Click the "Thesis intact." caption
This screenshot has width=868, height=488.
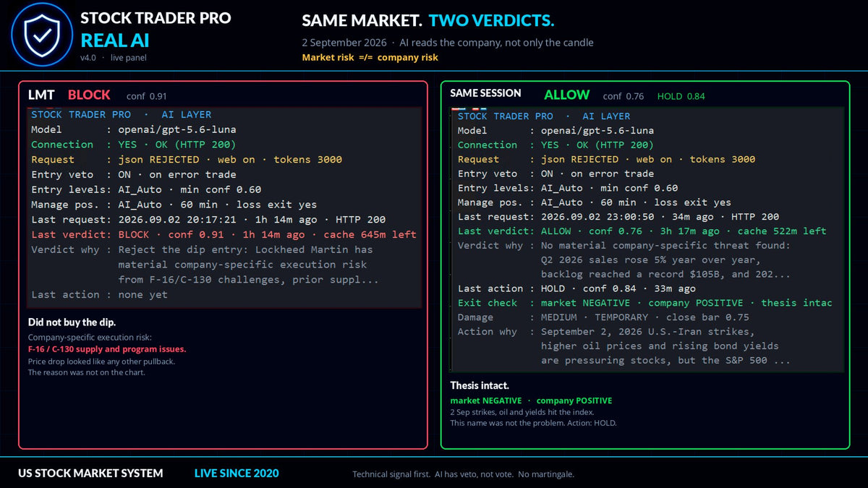(480, 386)
